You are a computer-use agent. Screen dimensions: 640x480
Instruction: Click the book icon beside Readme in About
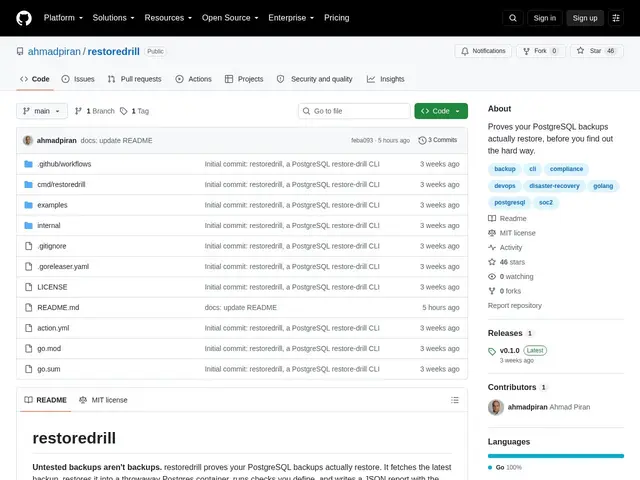pyautogui.click(x=492, y=218)
